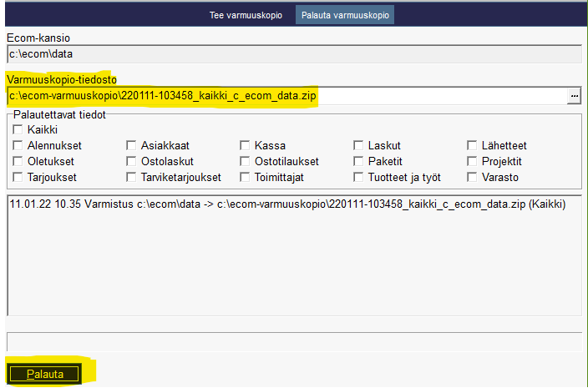588x388 pixels.
Task: Enable the Alennukset checkbox
Action: 18,145
